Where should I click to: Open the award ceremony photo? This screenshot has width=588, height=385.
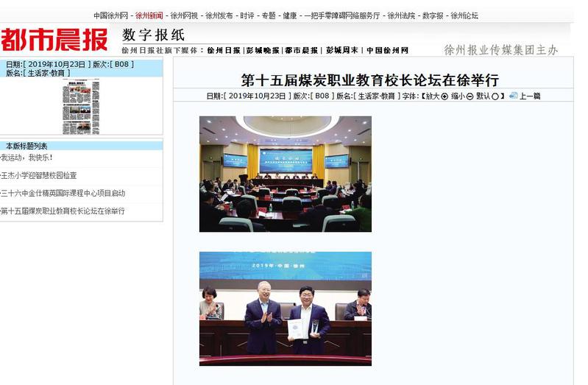tap(285, 308)
